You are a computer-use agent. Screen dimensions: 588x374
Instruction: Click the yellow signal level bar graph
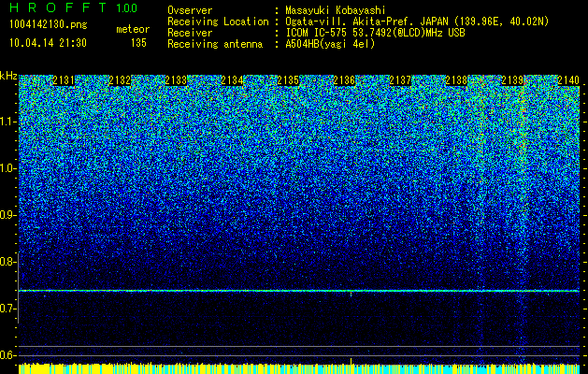click(x=299, y=368)
